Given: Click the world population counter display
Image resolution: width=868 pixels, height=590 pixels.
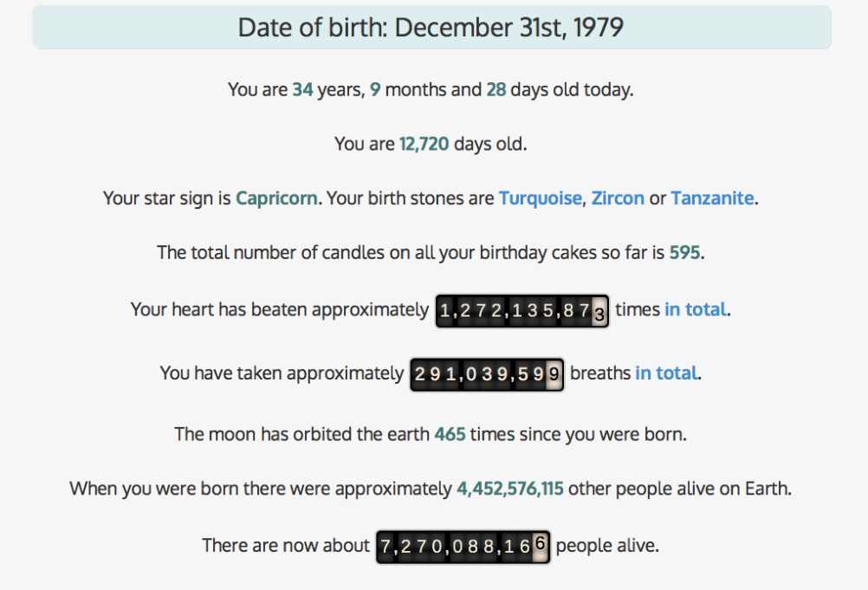Looking at the screenshot, I should click(x=463, y=547).
